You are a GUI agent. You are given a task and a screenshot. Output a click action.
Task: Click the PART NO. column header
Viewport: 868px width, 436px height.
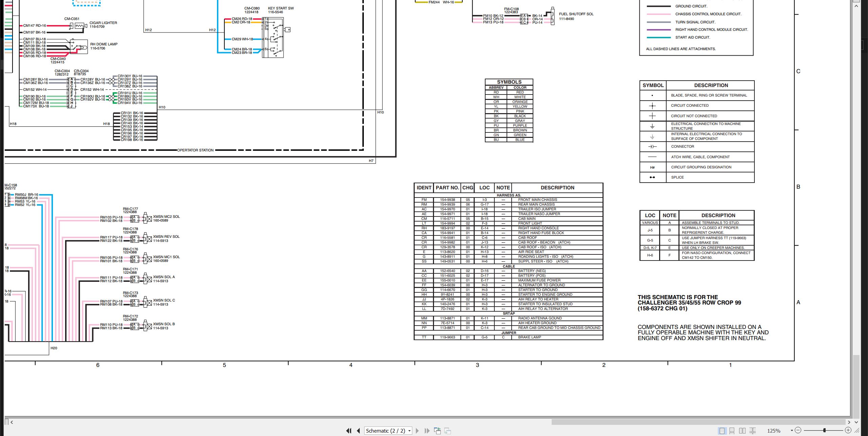(447, 188)
